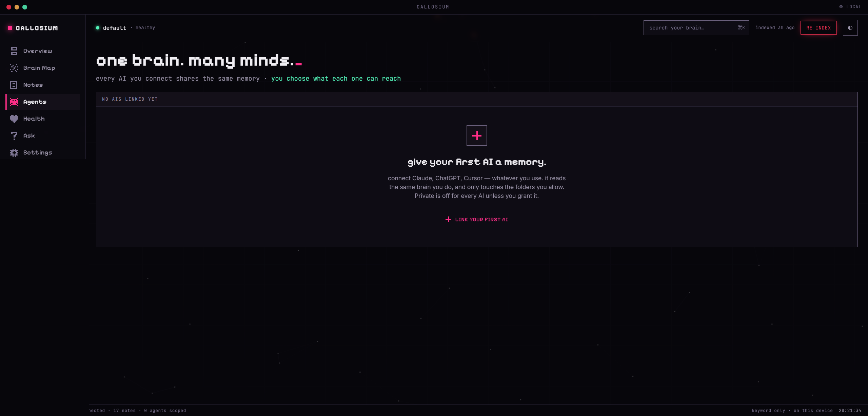
Task: Click the large pink plus tile
Action: pos(476,136)
